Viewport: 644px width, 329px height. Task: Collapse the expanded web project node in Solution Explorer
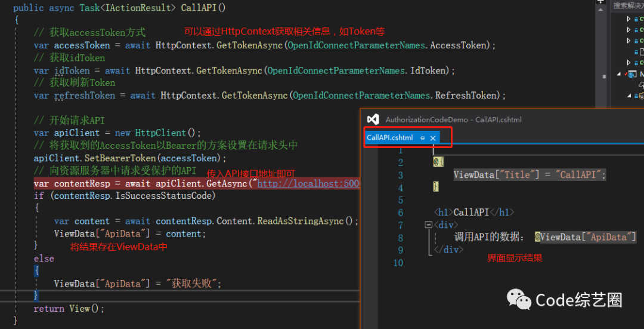[619, 74]
